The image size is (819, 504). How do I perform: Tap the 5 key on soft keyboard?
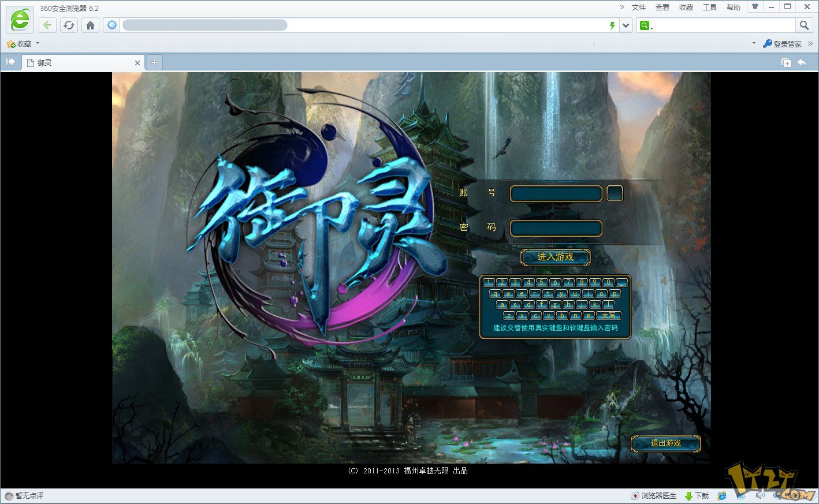click(542, 282)
